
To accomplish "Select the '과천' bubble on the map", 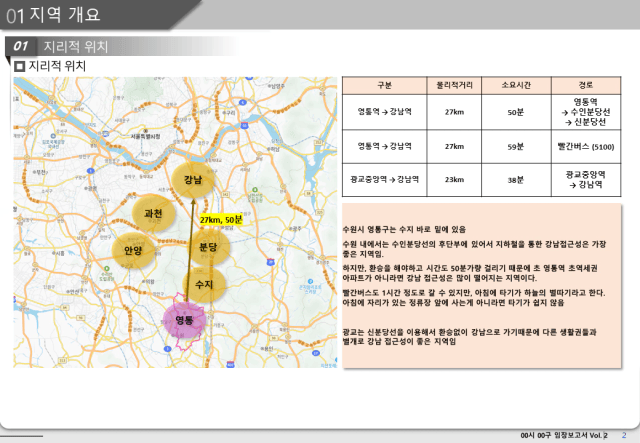I will [x=153, y=213].
